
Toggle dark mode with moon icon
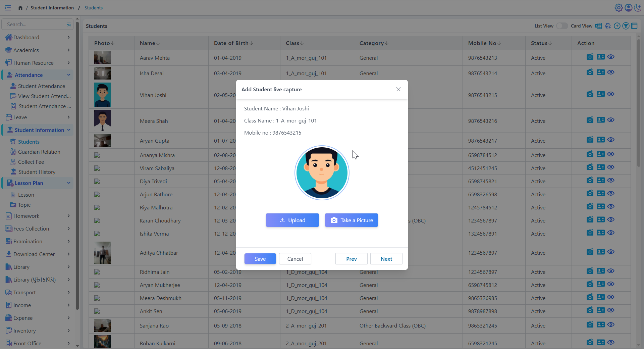[x=638, y=8]
